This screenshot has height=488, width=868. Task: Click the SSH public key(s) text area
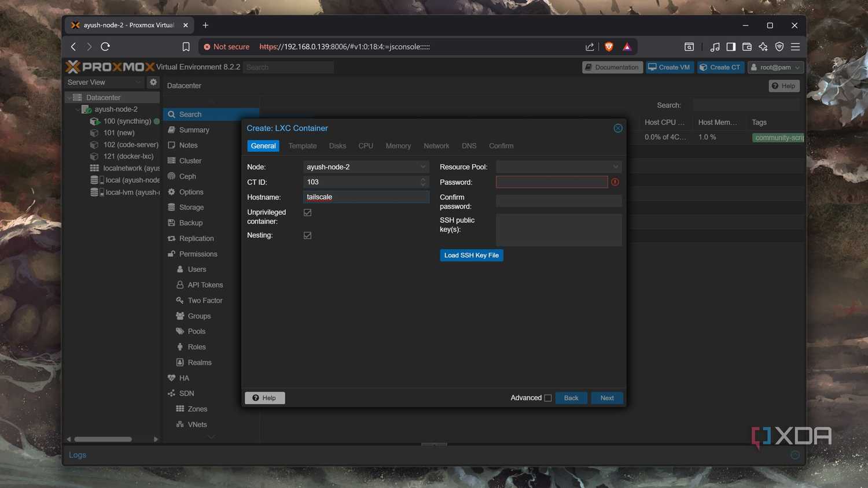point(559,230)
